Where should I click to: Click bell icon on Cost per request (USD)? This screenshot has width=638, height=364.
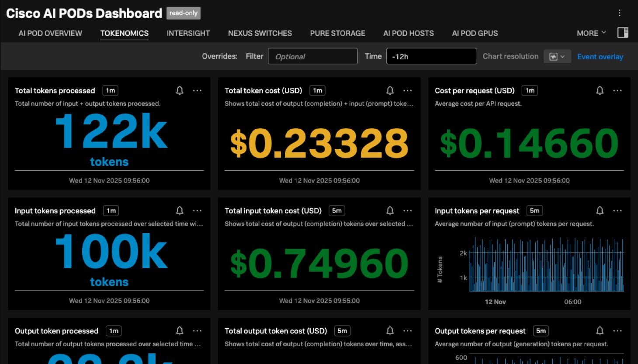[600, 90]
